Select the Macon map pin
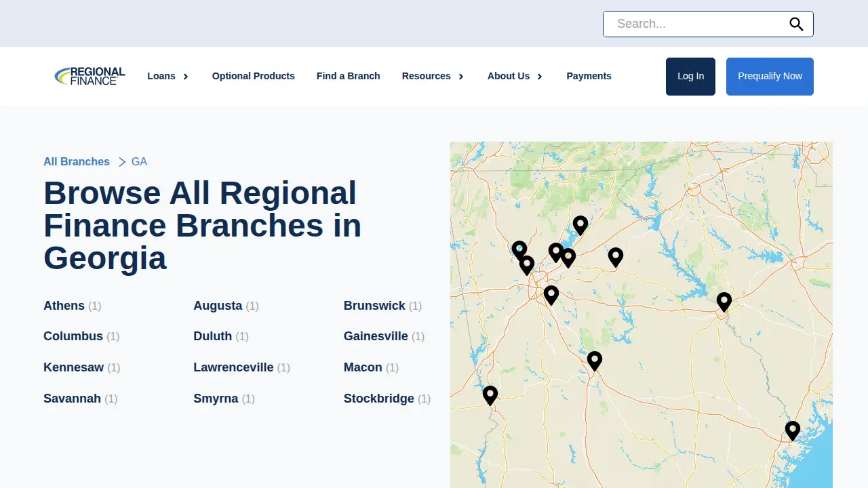Image resolution: width=868 pixels, height=488 pixels. click(595, 361)
